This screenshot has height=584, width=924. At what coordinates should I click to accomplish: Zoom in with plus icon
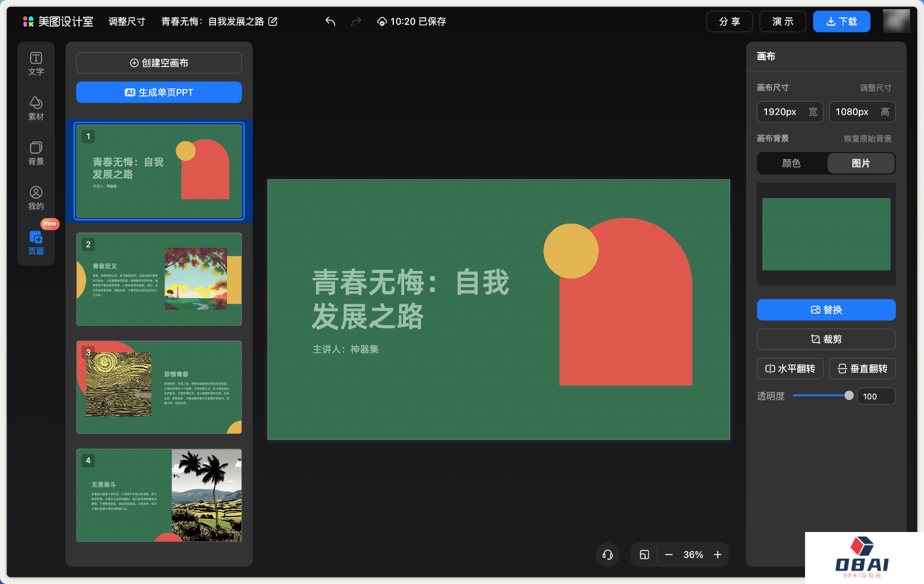[718, 555]
